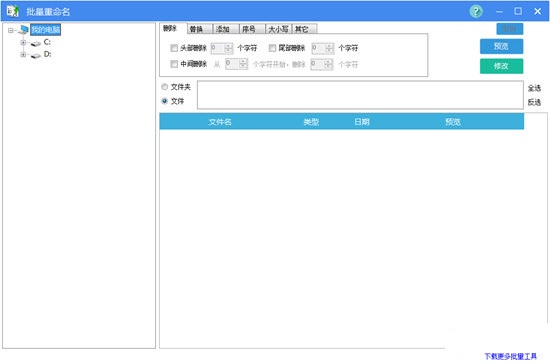This screenshot has height=364, width=550.
Task: Minimize the batch rename window
Action: (499, 12)
